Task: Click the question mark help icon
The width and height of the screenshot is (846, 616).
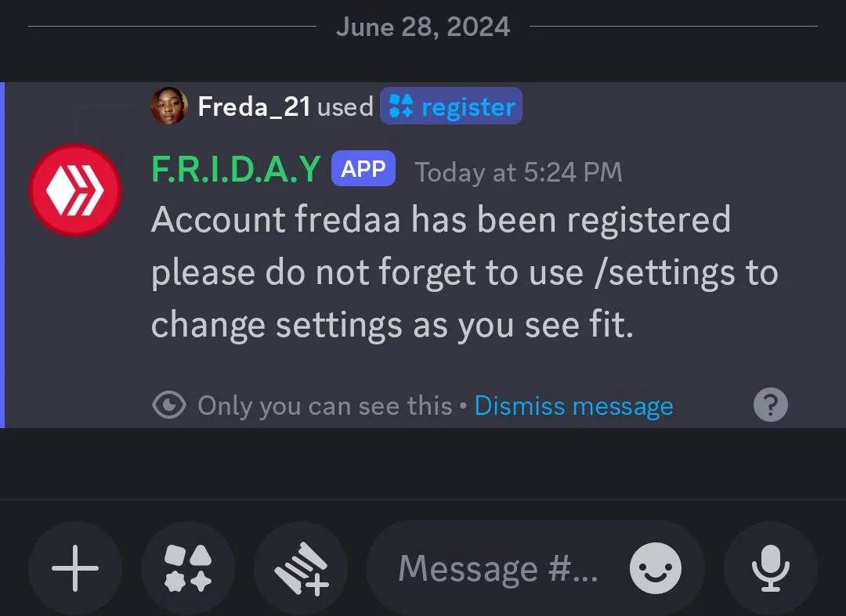Action: coord(771,405)
